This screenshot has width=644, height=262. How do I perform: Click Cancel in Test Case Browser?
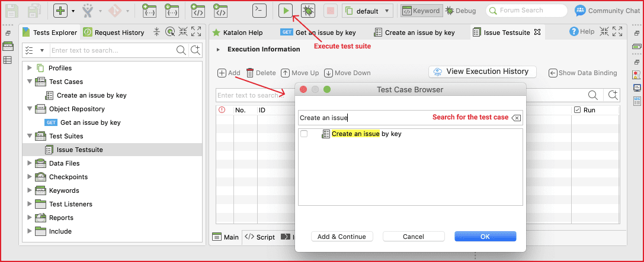tap(414, 237)
